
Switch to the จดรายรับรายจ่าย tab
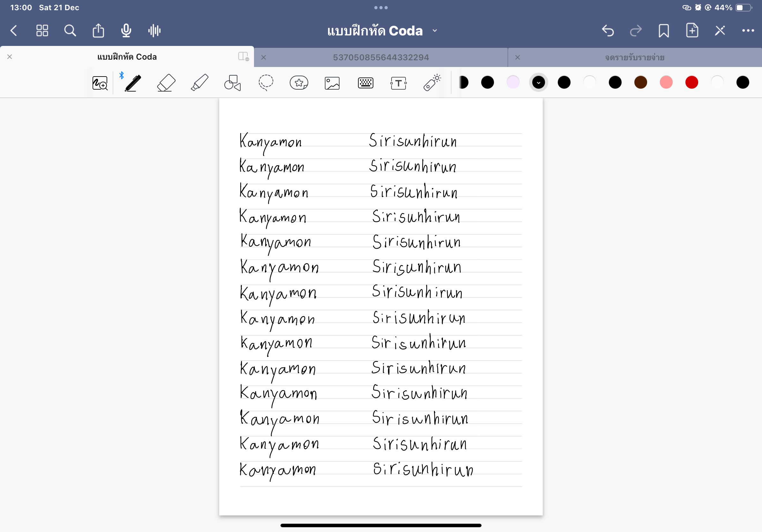click(634, 57)
